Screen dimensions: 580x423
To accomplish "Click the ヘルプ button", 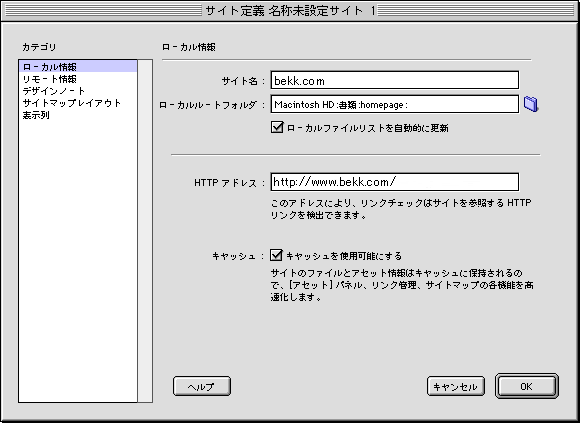I will (x=202, y=386).
